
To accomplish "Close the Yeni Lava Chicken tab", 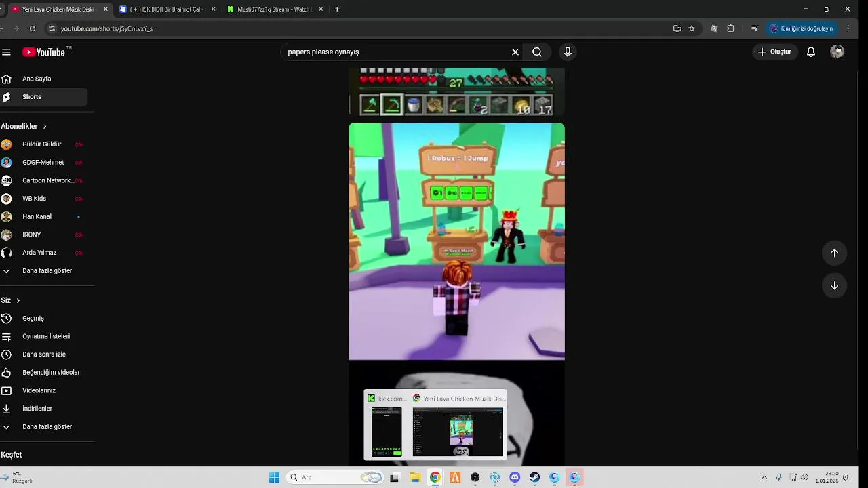I will pyautogui.click(x=106, y=9).
